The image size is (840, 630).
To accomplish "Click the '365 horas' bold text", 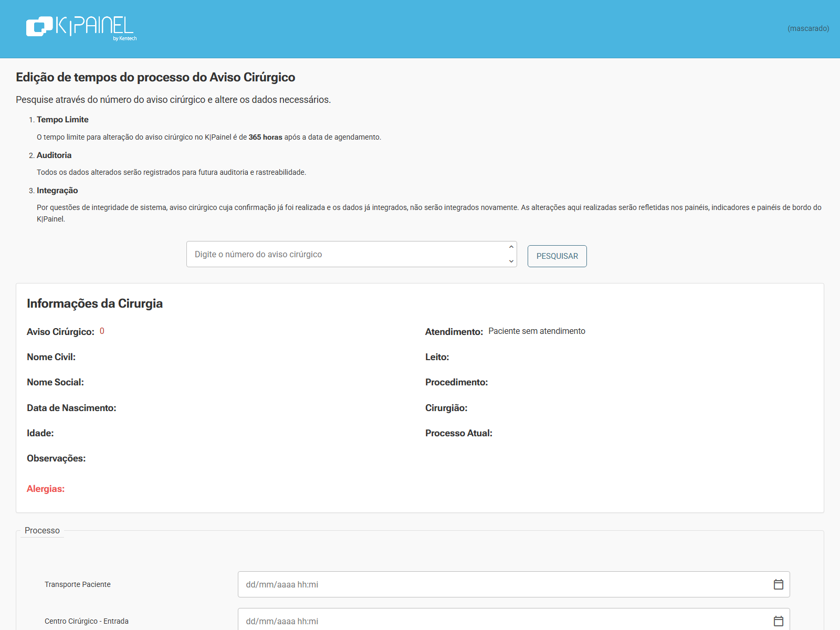I will pyautogui.click(x=266, y=137).
